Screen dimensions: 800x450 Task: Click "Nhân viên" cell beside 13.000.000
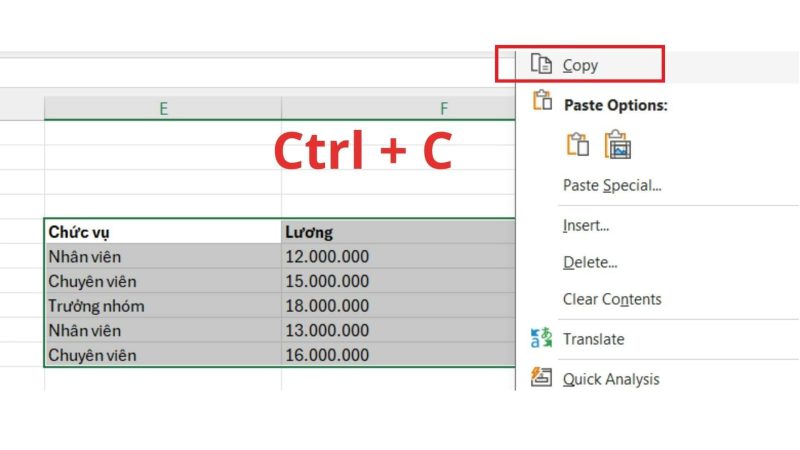[163, 330]
